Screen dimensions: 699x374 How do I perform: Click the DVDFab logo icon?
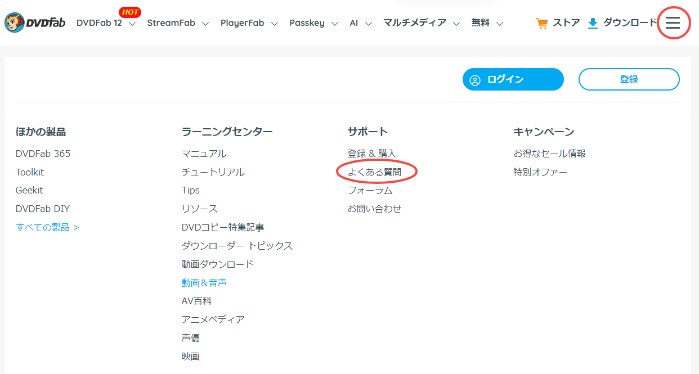(35, 23)
